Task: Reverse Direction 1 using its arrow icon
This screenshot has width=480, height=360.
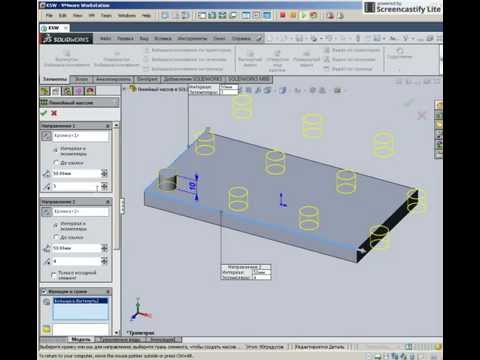Action: (46, 136)
